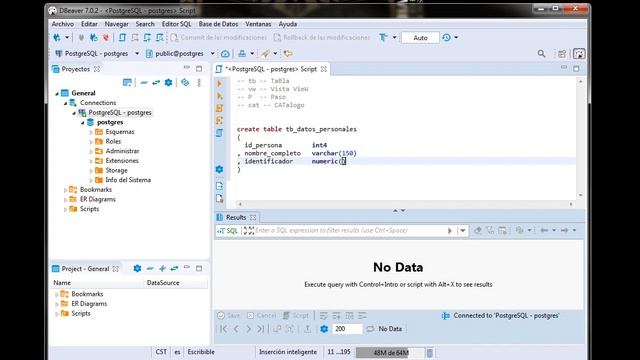Click the editor horizontal scrollbar
Screen dimensions: 640x360
tap(405, 204)
